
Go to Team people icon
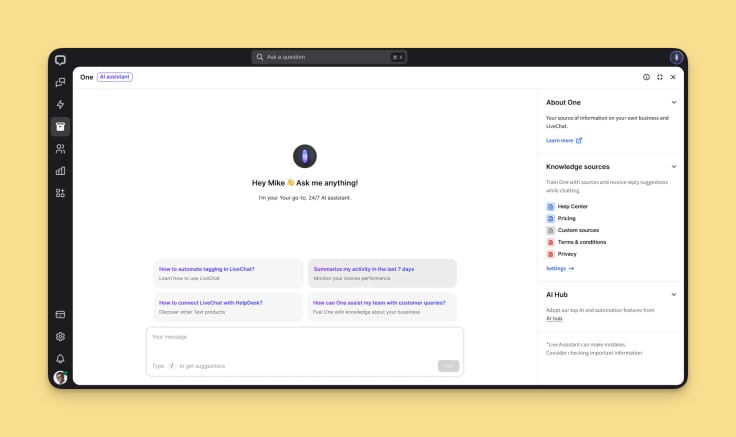[61, 148]
